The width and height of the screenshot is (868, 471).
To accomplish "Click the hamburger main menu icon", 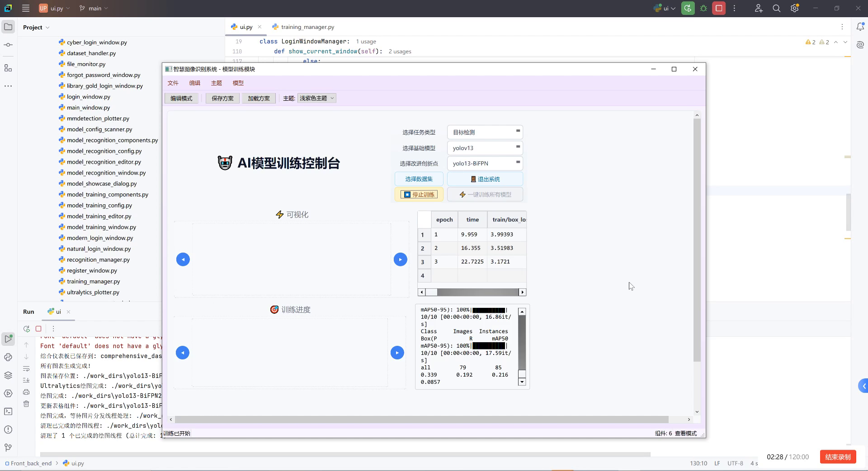I will (x=26, y=8).
